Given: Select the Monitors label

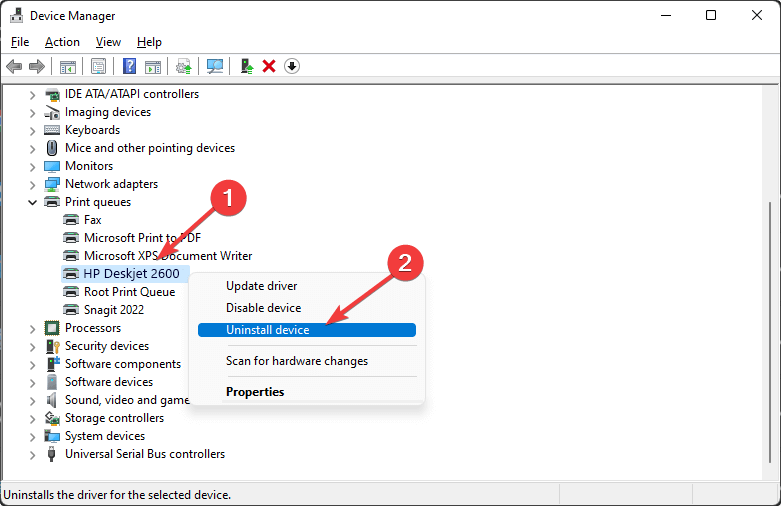Looking at the screenshot, I should (89, 166).
